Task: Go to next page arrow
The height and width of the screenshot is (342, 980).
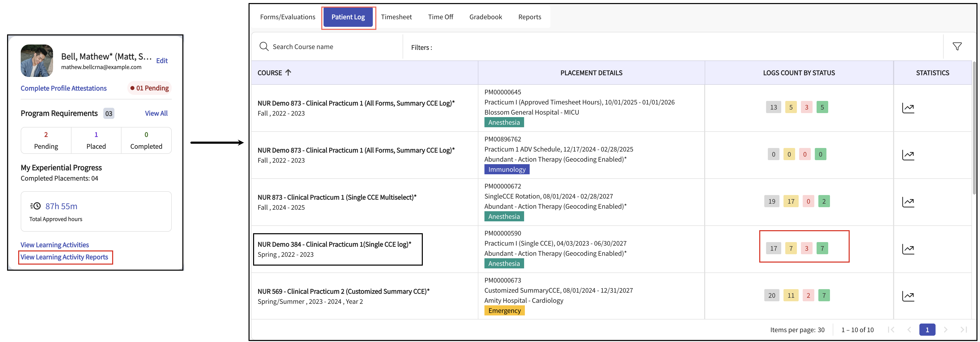Action: coord(945,329)
